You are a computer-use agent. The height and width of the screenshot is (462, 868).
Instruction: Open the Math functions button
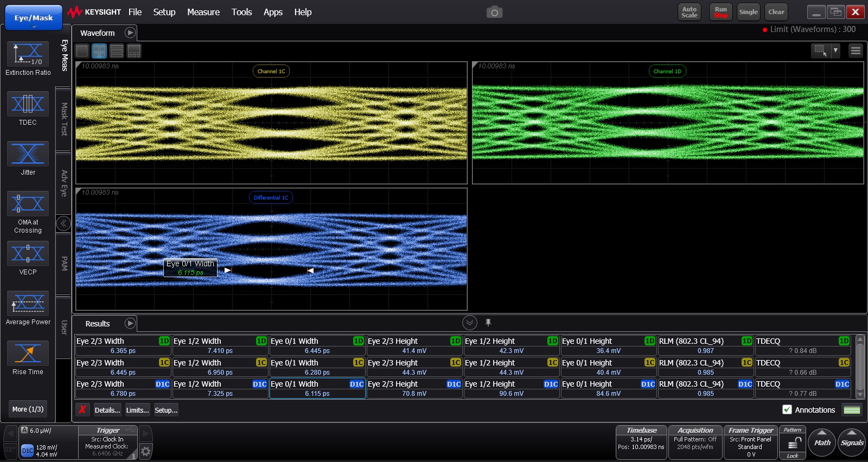pos(822,442)
